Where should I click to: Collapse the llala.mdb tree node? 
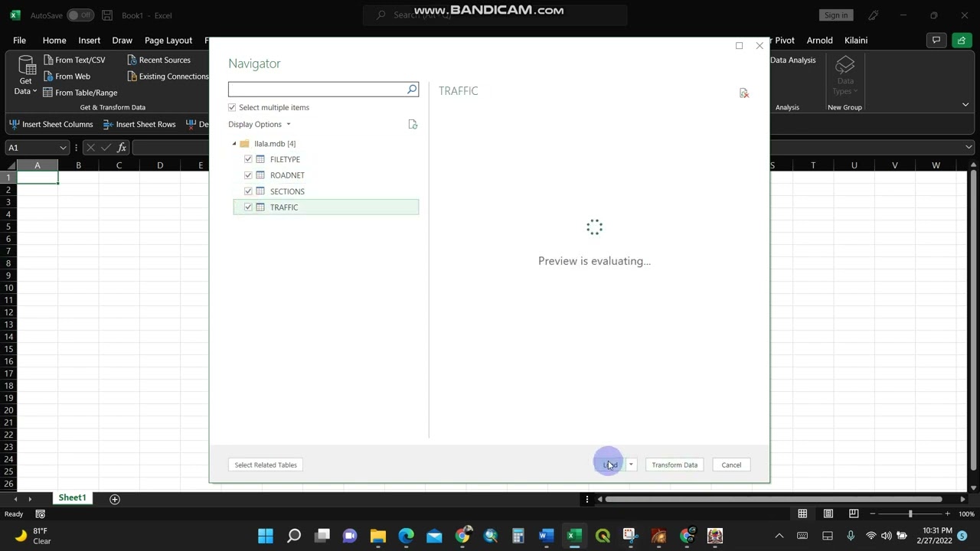pyautogui.click(x=234, y=144)
